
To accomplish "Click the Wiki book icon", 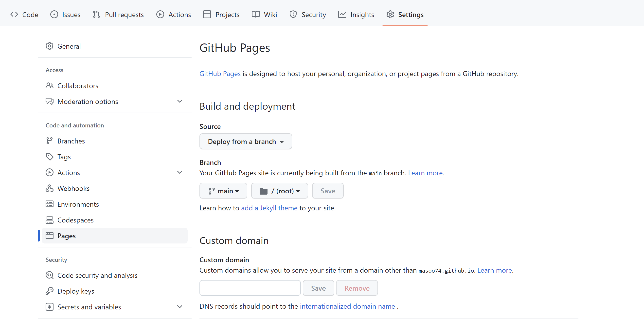I will coord(255,15).
